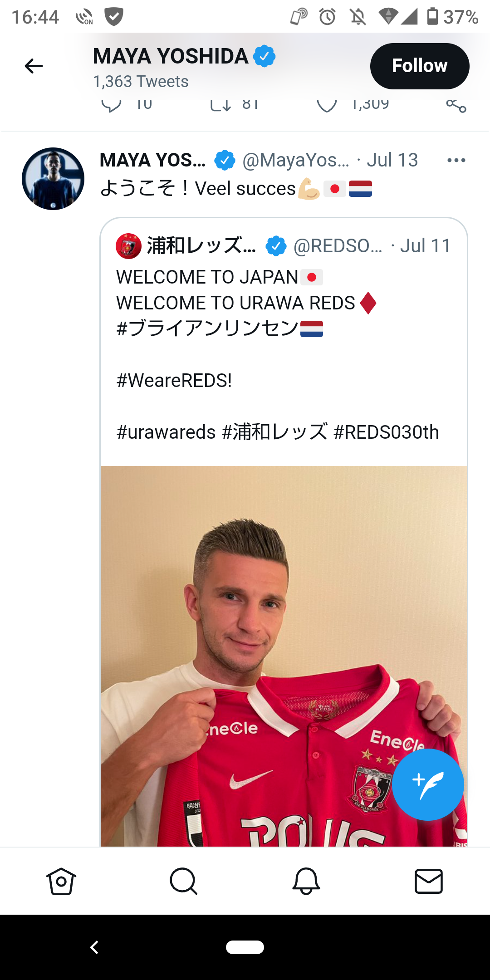This screenshot has height=980, width=490.
Task: Open the three-dot menu on the Jul 13 tweet
Action: coord(456,160)
